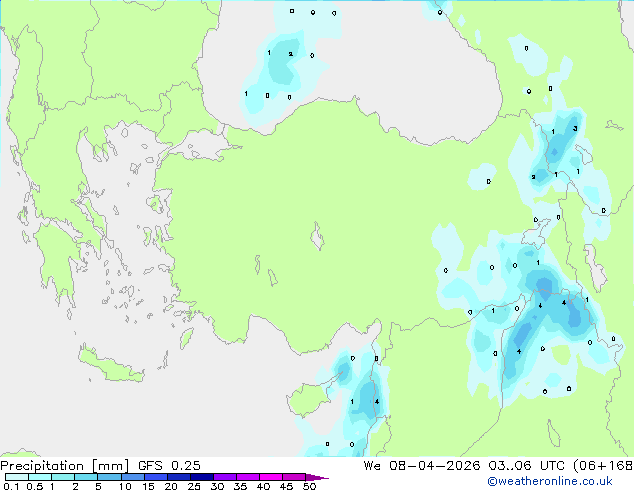Click the 0.1–0.5 mm legend color swatch

17,477
